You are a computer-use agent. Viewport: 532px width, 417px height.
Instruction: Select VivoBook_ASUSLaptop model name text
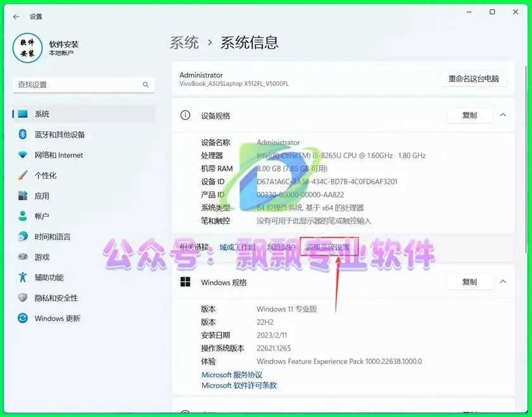tap(234, 84)
